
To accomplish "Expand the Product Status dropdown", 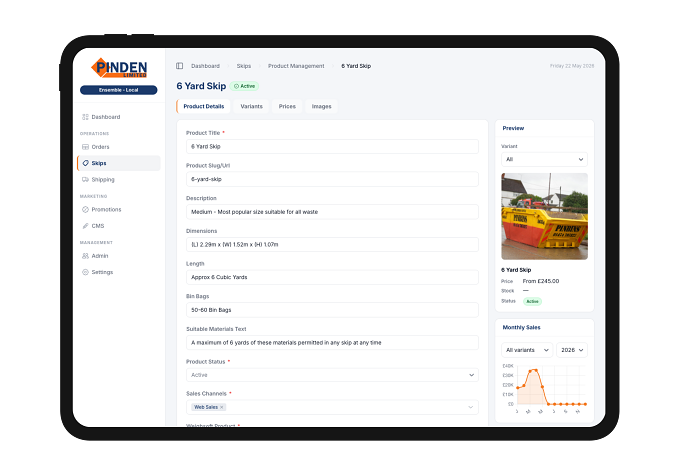I will pyautogui.click(x=332, y=375).
